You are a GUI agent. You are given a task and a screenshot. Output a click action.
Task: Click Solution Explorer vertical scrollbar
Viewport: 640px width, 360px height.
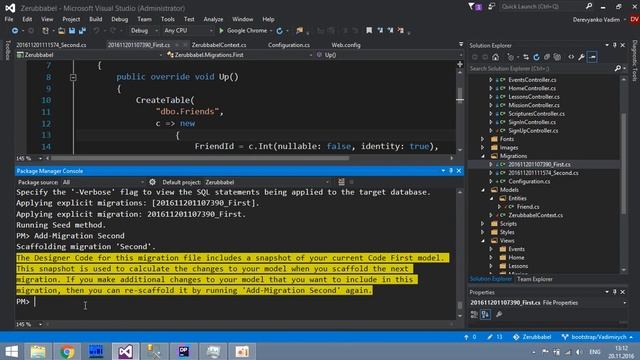pos(623,163)
